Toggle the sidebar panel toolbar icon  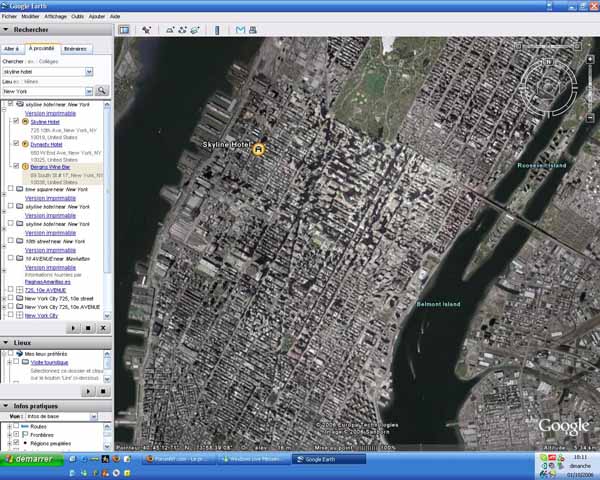(124, 29)
